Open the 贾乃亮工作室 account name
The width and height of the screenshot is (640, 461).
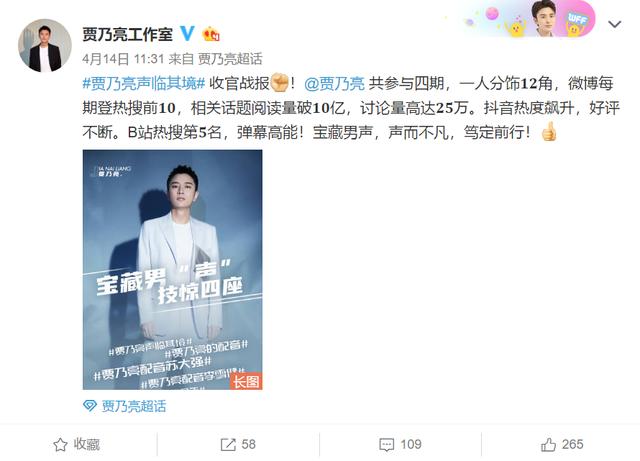point(128,34)
